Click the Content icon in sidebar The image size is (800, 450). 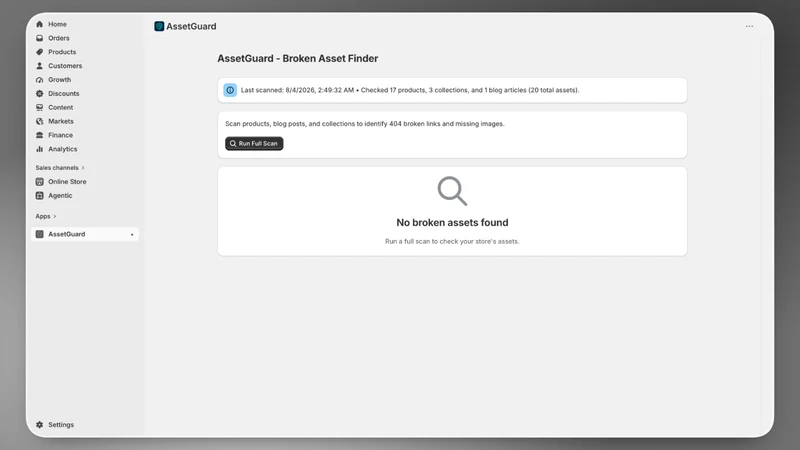point(39,107)
